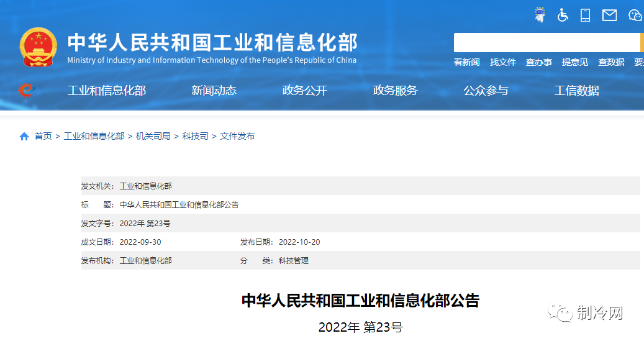Open 公众参与 navigation menu
Viewport: 644px width, 341px height.
(x=486, y=91)
